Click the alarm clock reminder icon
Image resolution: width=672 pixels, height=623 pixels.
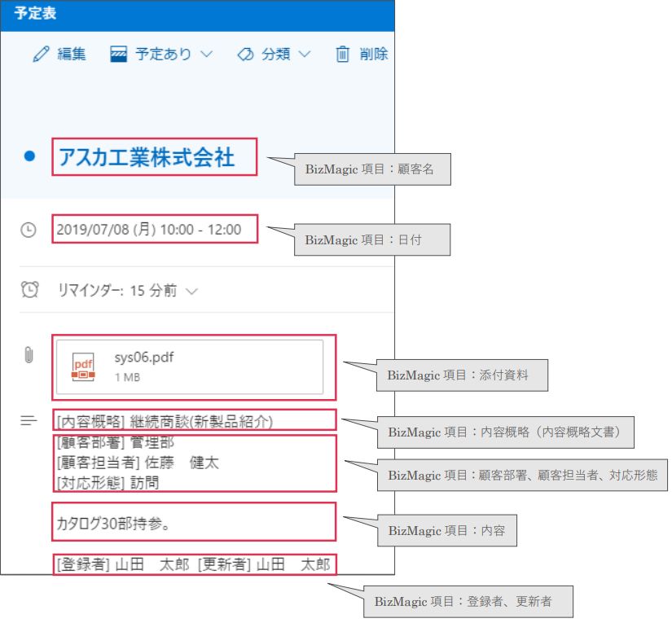(x=29, y=289)
